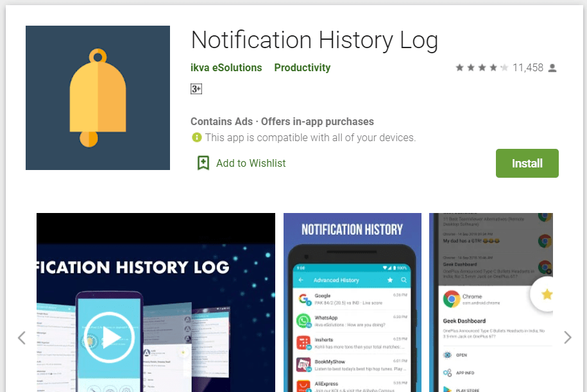The image size is (587, 392).
Task: Open the Chrome Geek Dashboard screenshot
Action: pyautogui.click(x=491, y=303)
